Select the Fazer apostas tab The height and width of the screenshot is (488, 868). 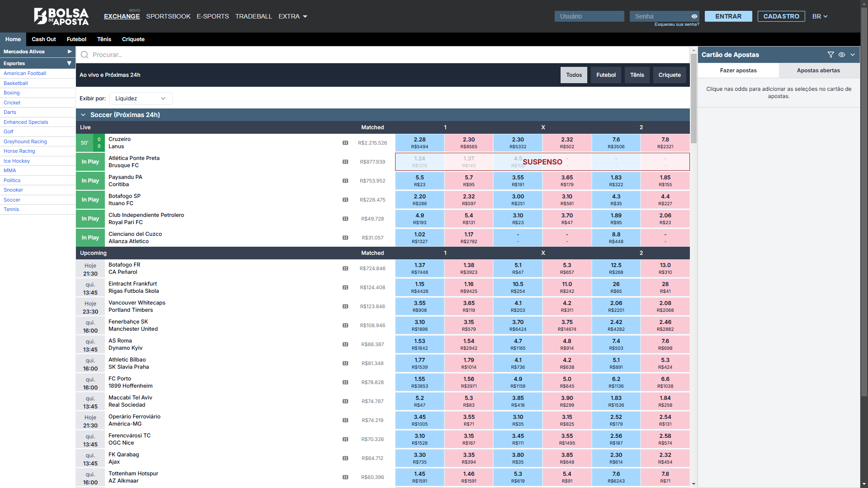[x=738, y=70]
